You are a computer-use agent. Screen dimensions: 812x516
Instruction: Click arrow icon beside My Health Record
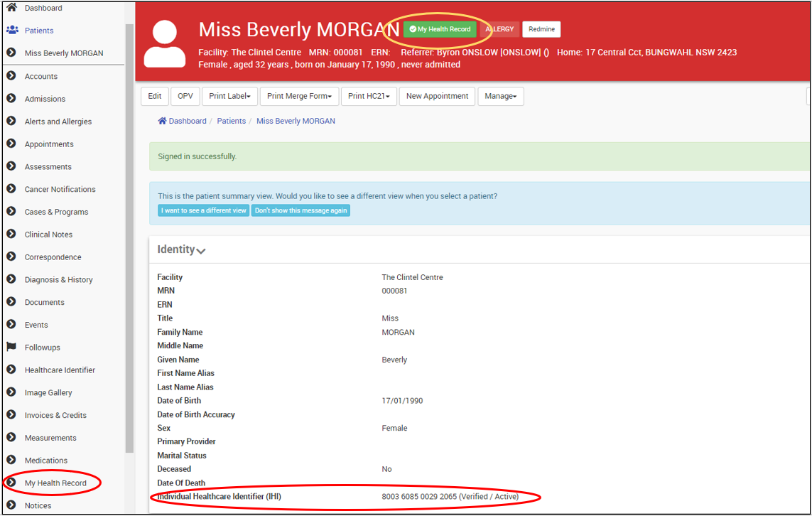[11, 483]
